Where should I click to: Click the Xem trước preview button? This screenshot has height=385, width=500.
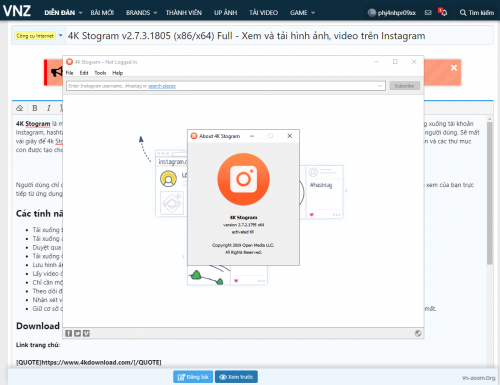point(236,377)
